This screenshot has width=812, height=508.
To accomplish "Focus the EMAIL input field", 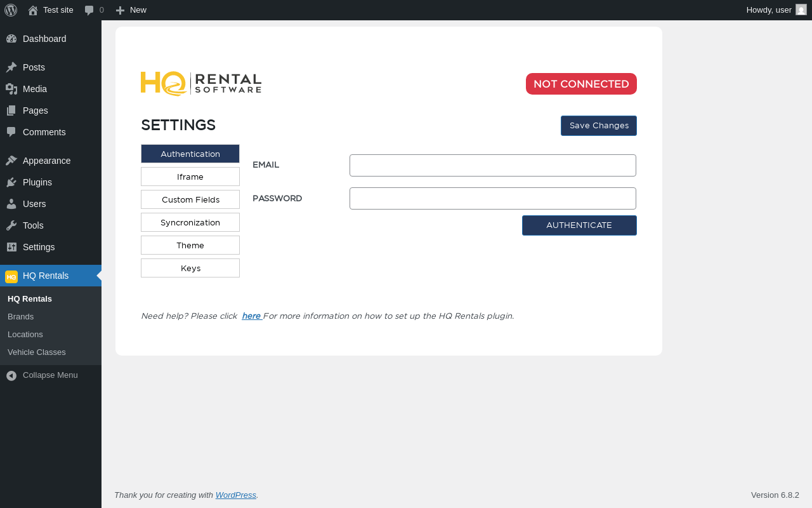I will coord(493,165).
